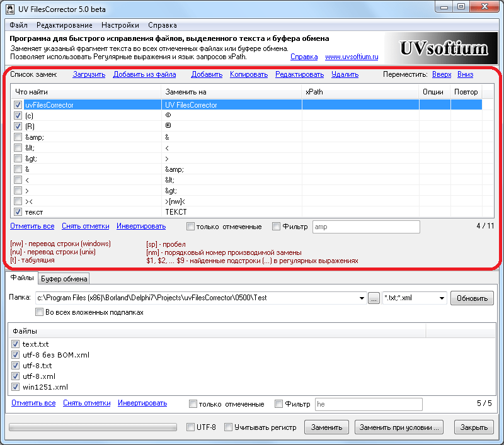Click the UV FilesCorrector title bar app icon
Image resolution: width=504 pixels, height=445 pixels.
point(10,9)
